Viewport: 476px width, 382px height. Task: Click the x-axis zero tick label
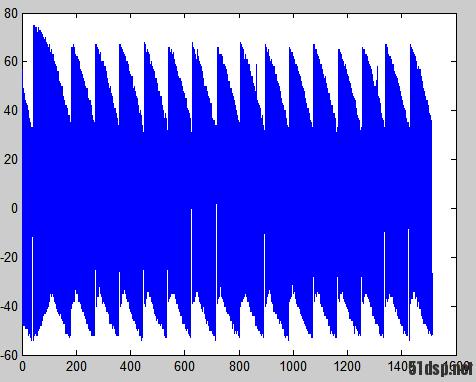coord(22,367)
